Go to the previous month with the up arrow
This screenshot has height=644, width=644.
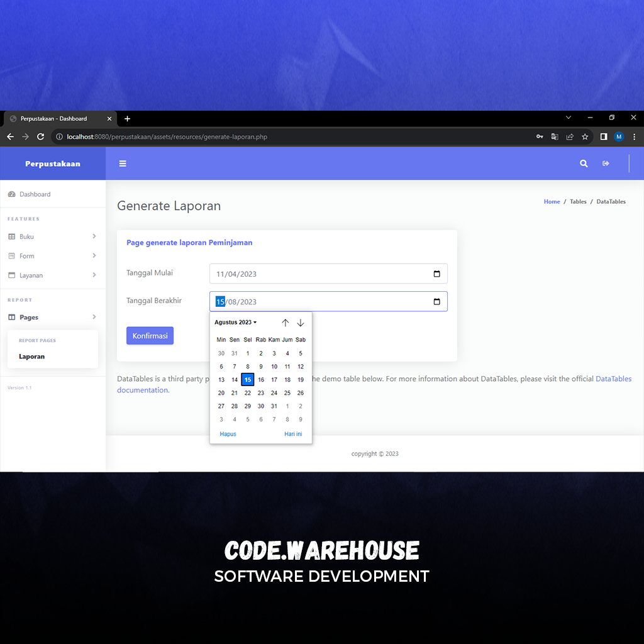(286, 323)
